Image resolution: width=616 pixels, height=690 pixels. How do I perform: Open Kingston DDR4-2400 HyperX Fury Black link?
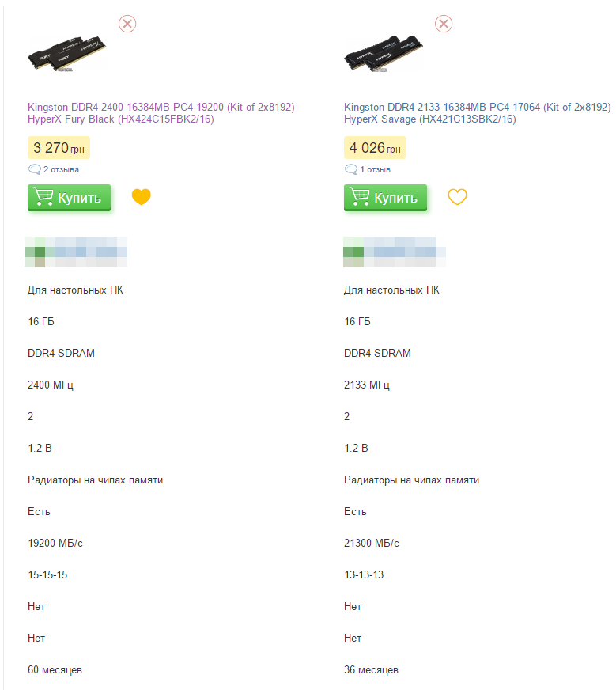[161, 113]
